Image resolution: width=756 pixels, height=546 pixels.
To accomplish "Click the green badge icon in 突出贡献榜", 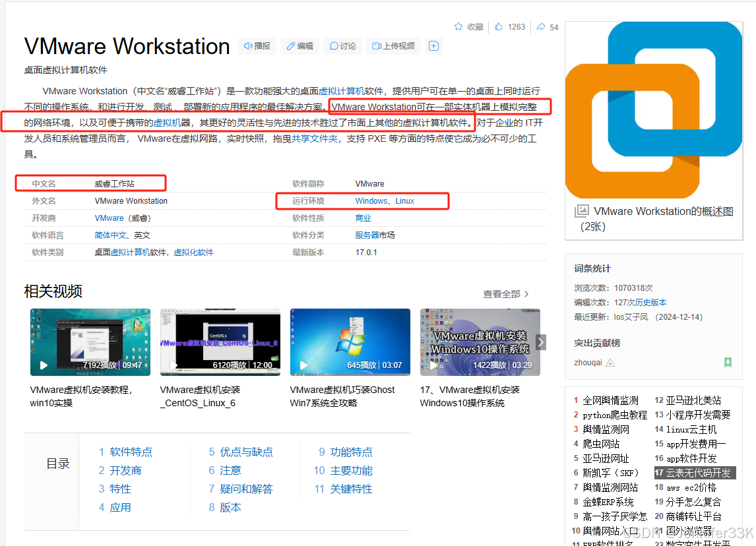I will (728, 362).
